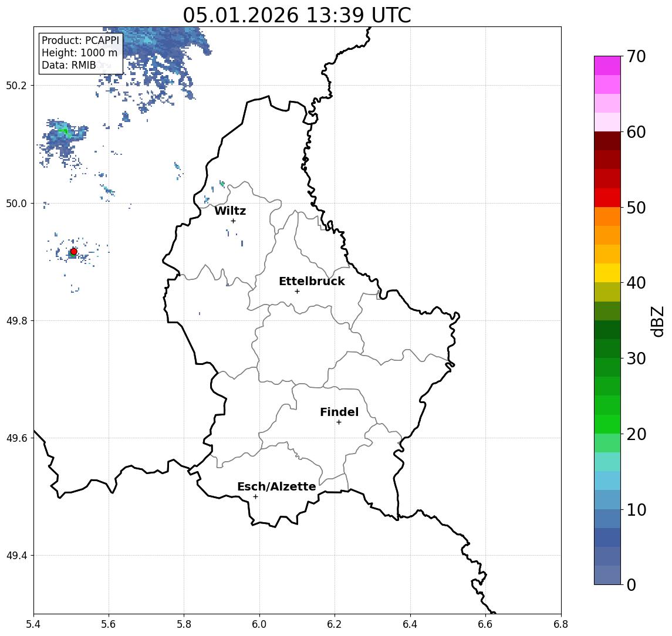The width and height of the screenshot is (672, 636).
Task: Click the plus marker below Wiltz
Action: click(x=233, y=221)
